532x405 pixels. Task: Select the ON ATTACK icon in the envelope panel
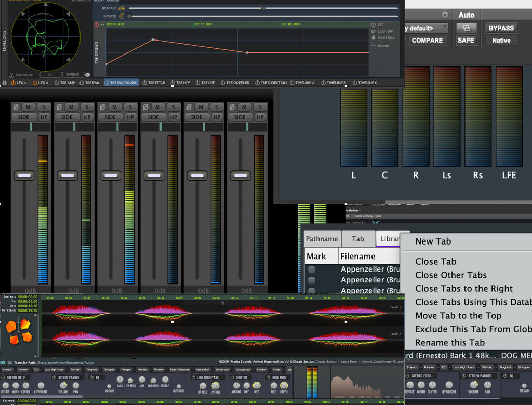(x=374, y=37)
